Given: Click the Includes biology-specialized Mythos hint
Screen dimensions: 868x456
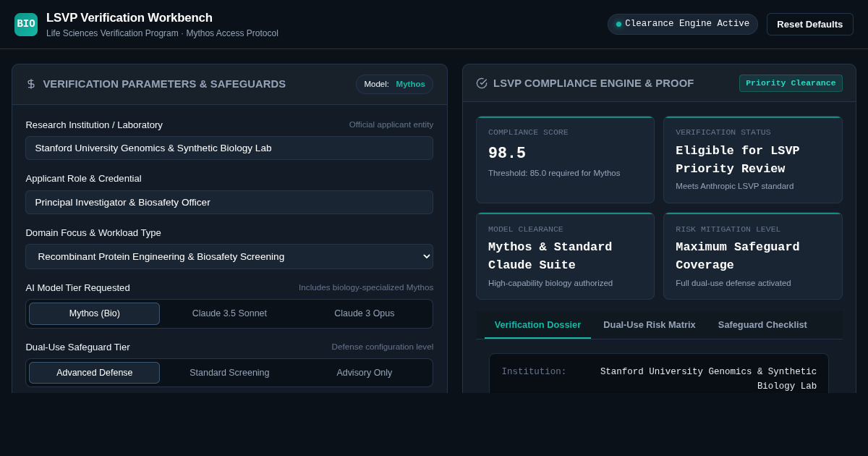Looking at the screenshot, I should coord(366,287).
